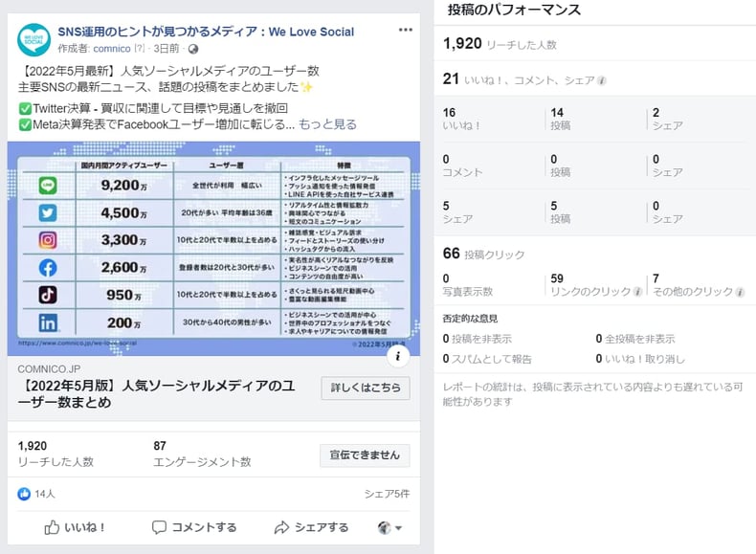756x554 pixels.
Task: Click the info icon next to リンクのクリック
Action: coord(637,292)
